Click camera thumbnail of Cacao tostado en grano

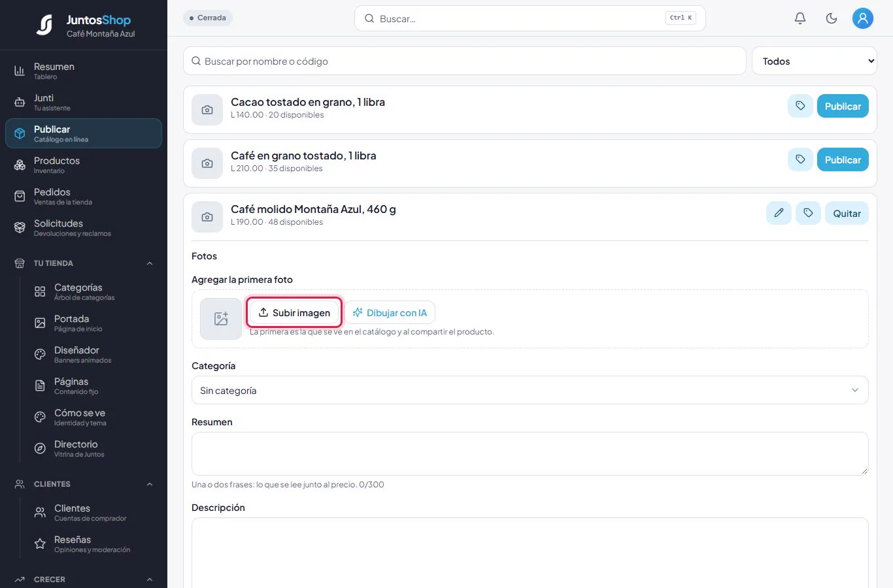[x=207, y=110]
